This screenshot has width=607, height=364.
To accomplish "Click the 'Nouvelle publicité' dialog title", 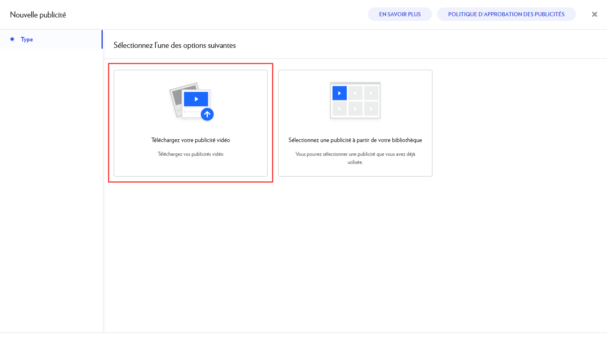I will (x=38, y=15).
